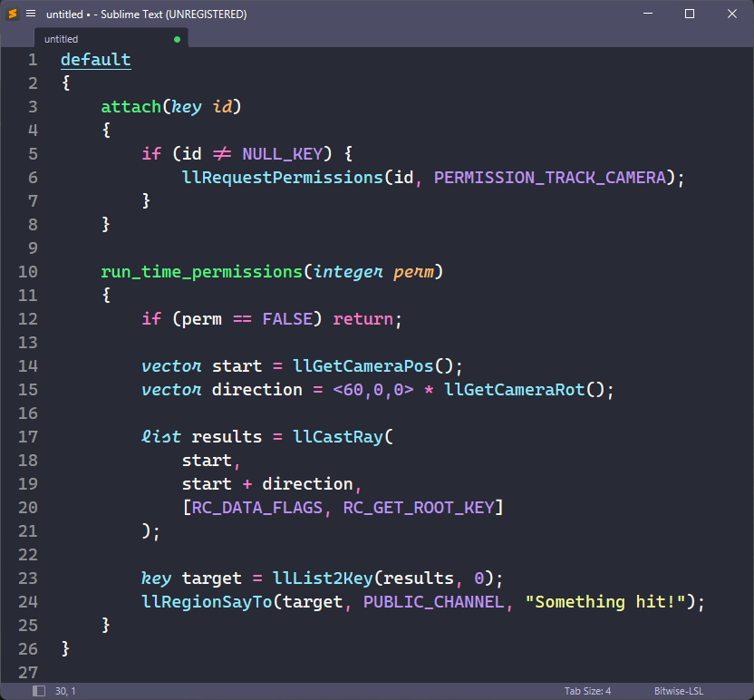
Task: Maximize the Sublime Text window
Action: coord(690,14)
